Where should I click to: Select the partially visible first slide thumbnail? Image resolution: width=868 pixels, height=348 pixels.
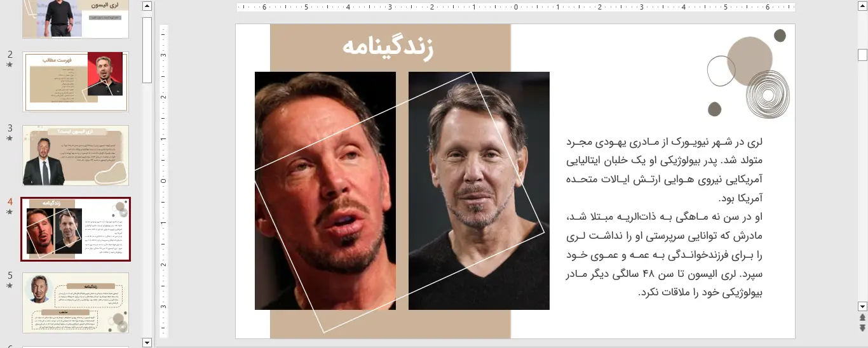click(76, 19)
